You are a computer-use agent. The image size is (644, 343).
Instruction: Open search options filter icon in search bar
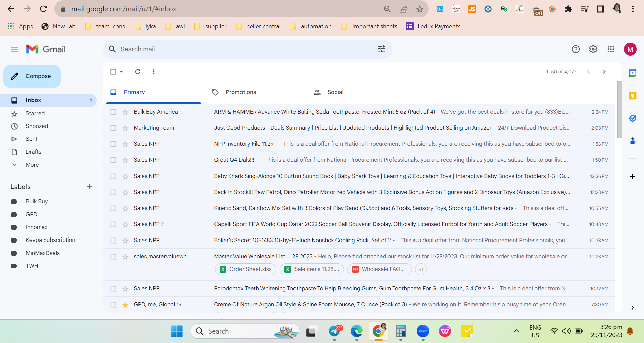click(x=382, y=49)
